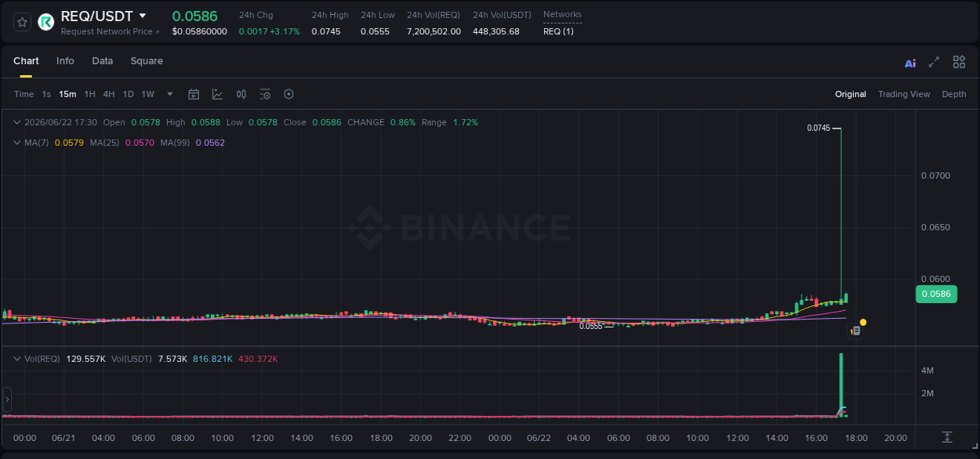Click the 816.821K volume MA value
This screenshot has width=980, height=459.
[x=212, y=359]
